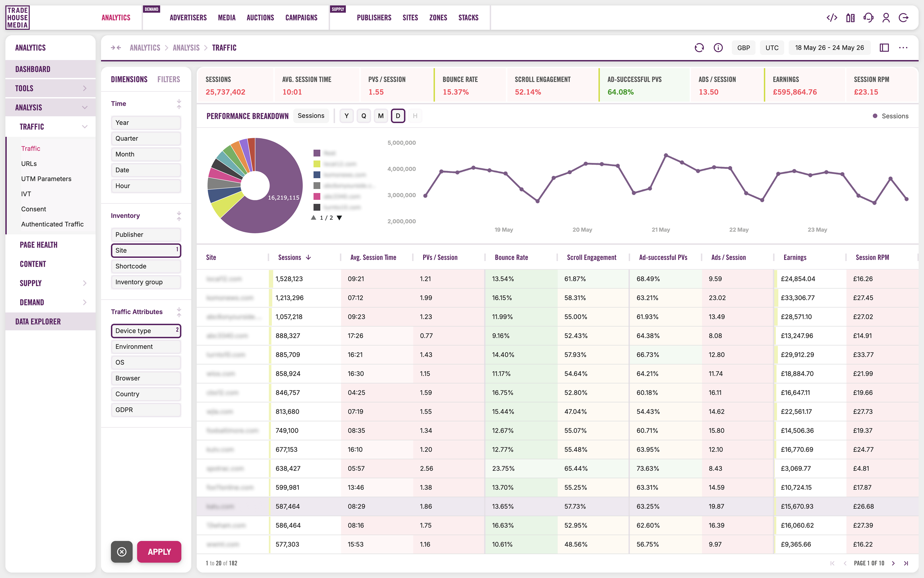Select monthly M granularity button
The width and height of the screenshot is (924, 578).
pyautogui.click(x=381, y=116)
